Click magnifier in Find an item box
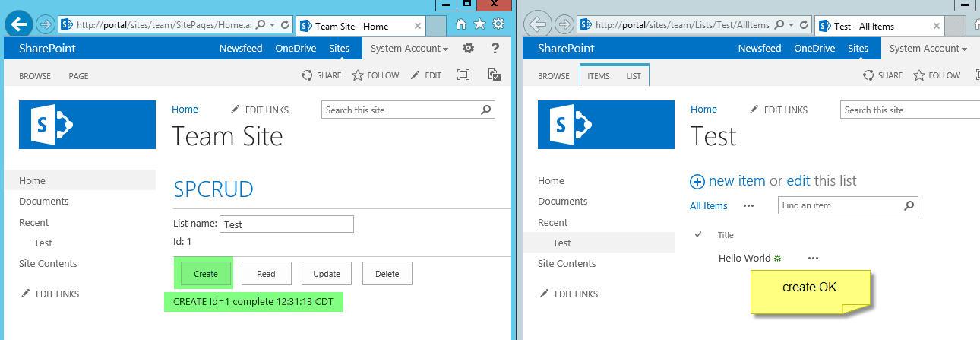The width and height of the screenshot is (980, 340). [x=909, y=205]
